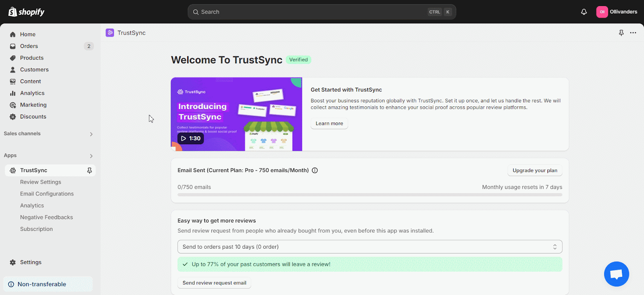Click Upgrade your plan button
The height and width of the screenshot is (295, 644).
tap(535, 170)
